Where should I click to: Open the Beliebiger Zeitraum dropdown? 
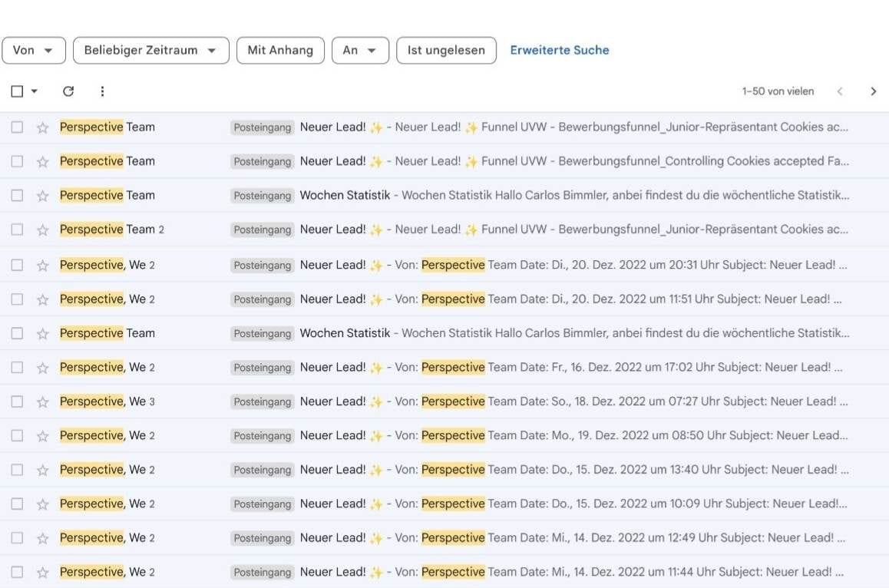(x=150, y=50)
